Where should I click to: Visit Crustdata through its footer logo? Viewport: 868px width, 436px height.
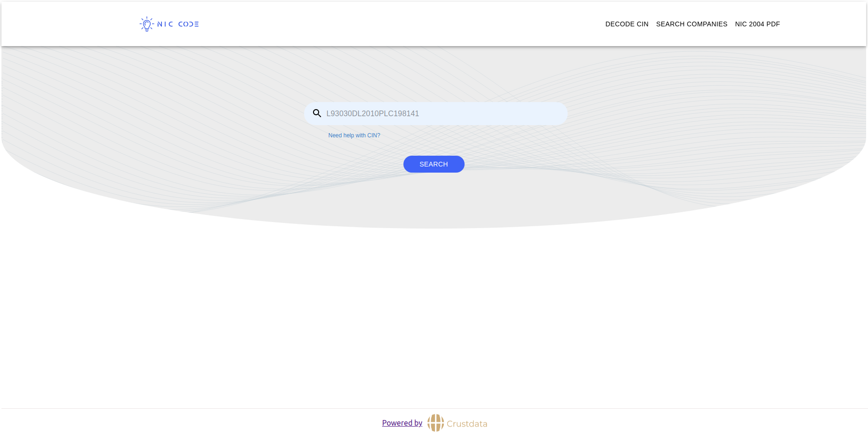coord(435,423)
